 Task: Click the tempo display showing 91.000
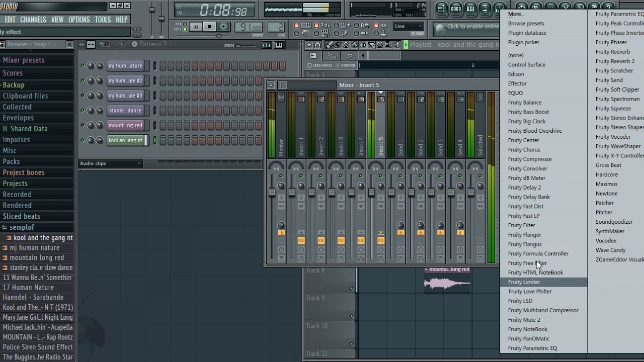point(249,28)
